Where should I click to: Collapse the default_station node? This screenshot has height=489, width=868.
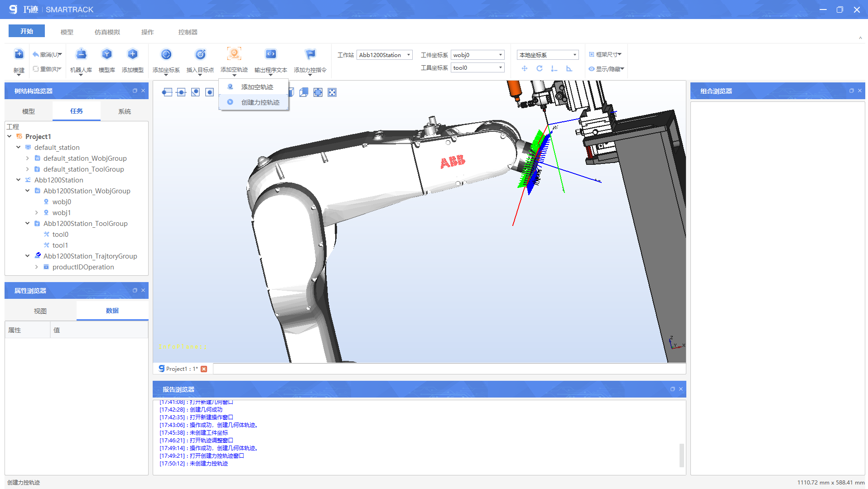click(x=19, y=147)
